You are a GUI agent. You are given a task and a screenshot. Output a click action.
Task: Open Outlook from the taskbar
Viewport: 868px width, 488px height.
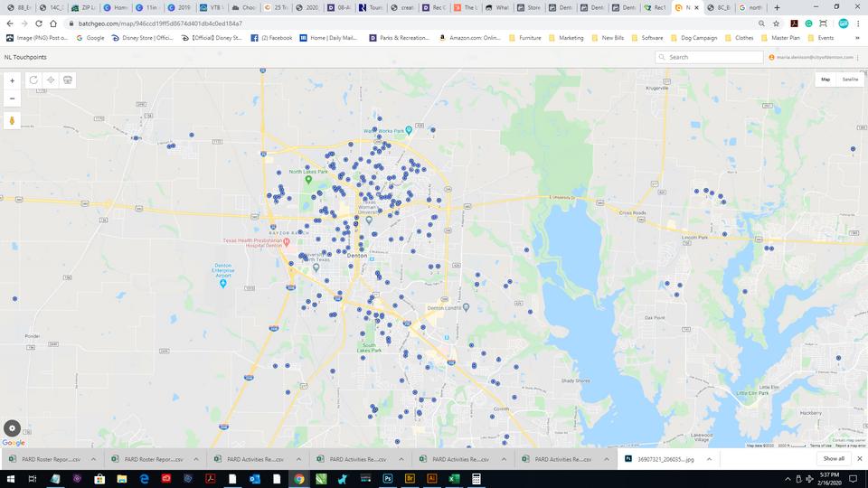255,479
